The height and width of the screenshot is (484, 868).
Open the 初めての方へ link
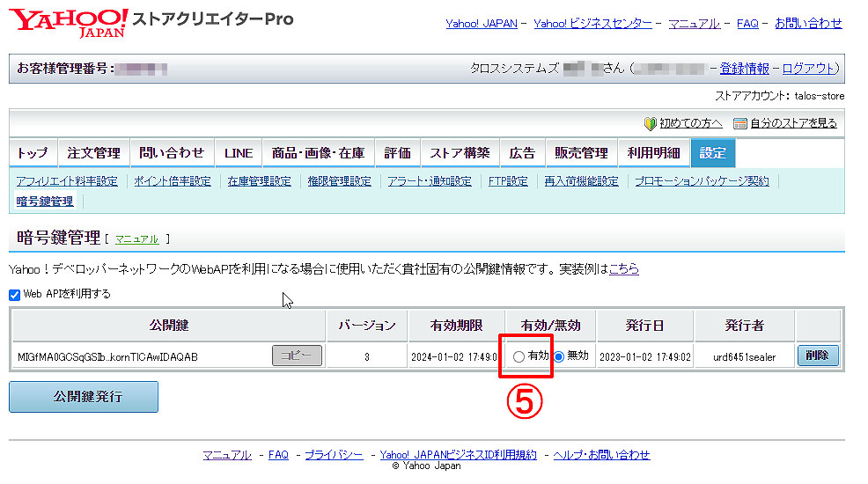[x=690, y=123]
